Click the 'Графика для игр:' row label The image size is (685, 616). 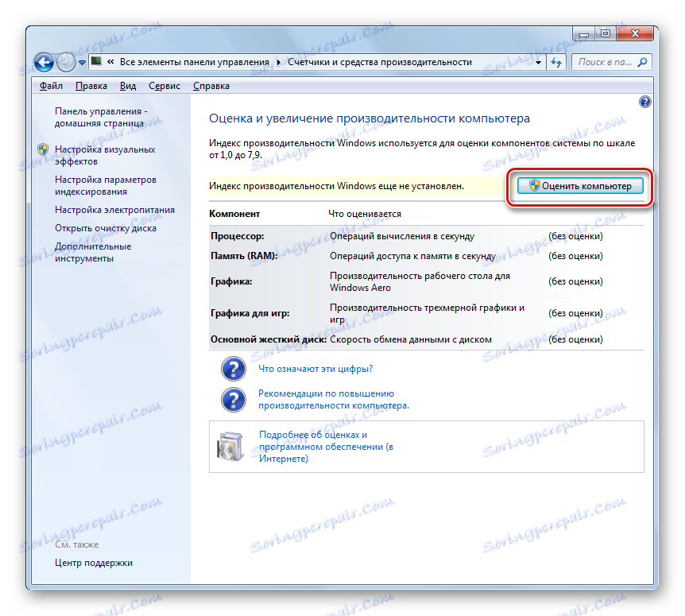point(250,313)
